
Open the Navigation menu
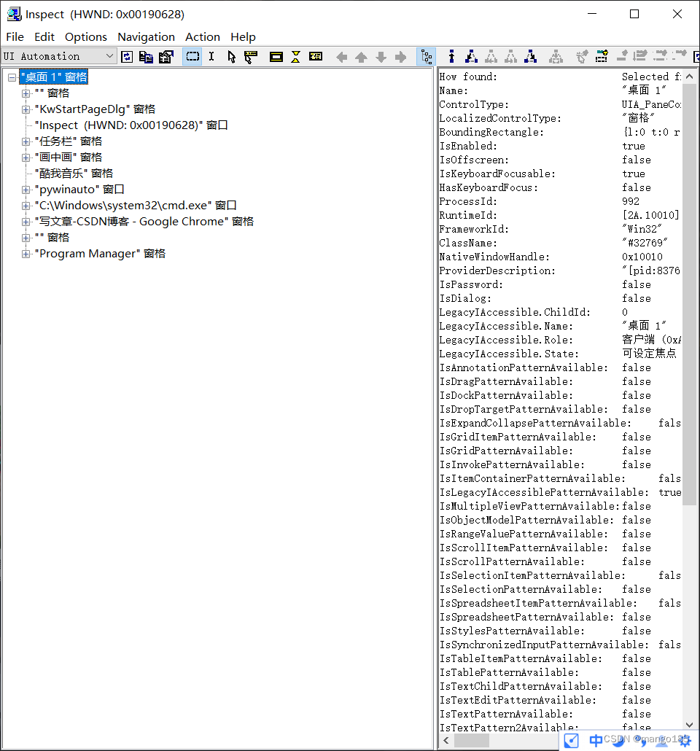pos(146,36)
